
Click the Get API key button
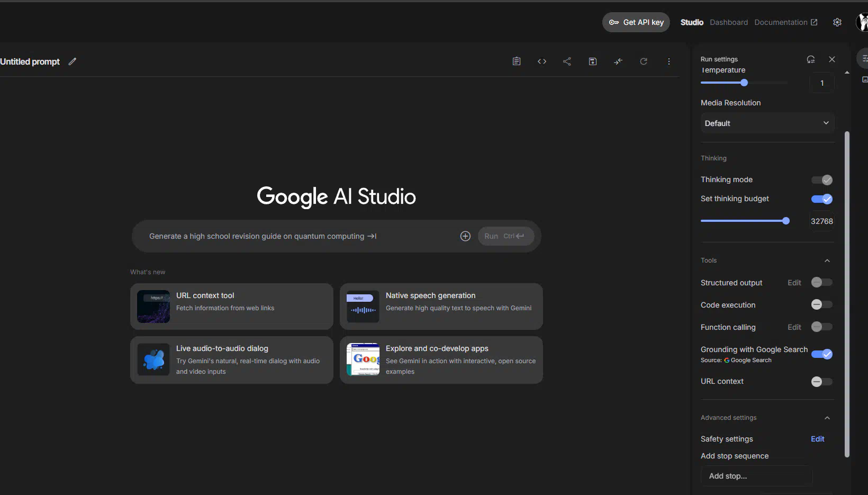[x=636, y=22]
